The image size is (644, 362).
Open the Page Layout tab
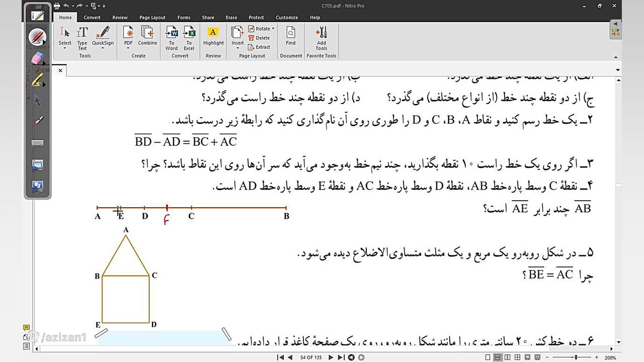152,18
